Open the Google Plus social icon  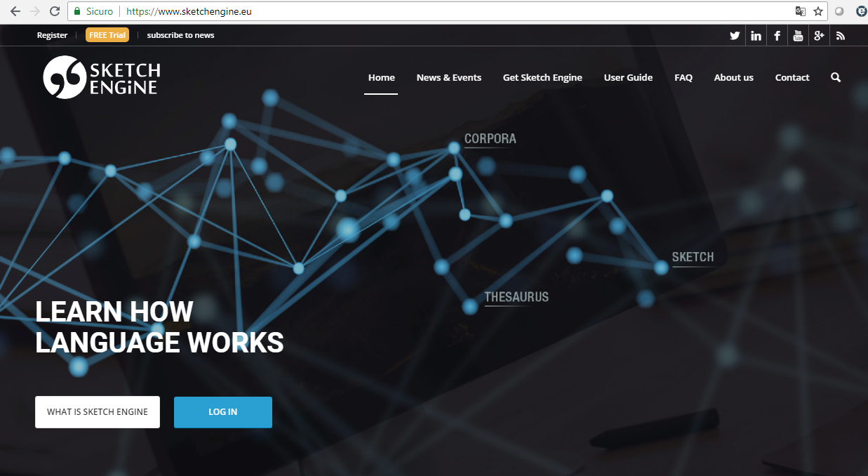(819, 36)
